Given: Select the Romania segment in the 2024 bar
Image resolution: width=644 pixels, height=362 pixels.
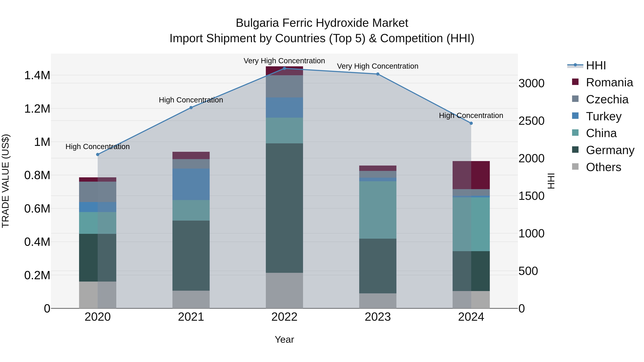Looking at the screenshot, I should click(471, 175).
